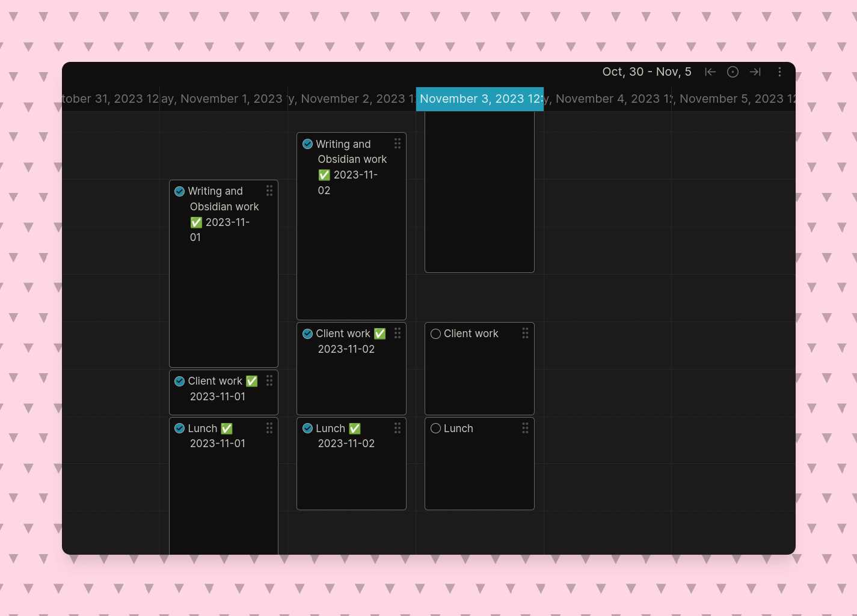This screenshot has width=857, height=616.
Task: Open the three-dot more options menu
Action: [x=779, y=72]
